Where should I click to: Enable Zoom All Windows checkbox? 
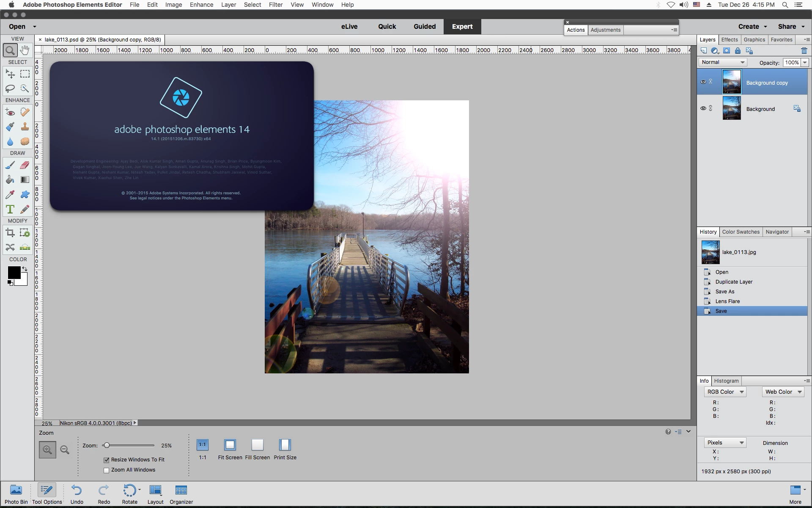(x=107, y=470)
